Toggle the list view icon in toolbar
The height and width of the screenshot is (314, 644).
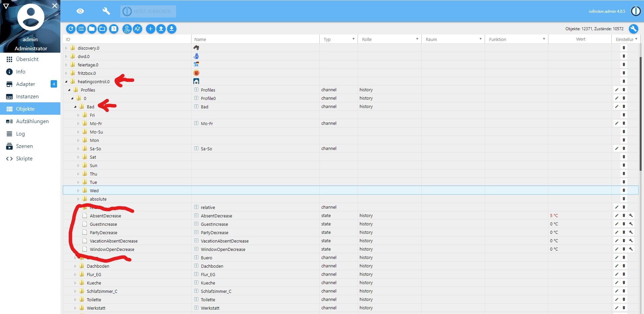(x=81, y=29)
